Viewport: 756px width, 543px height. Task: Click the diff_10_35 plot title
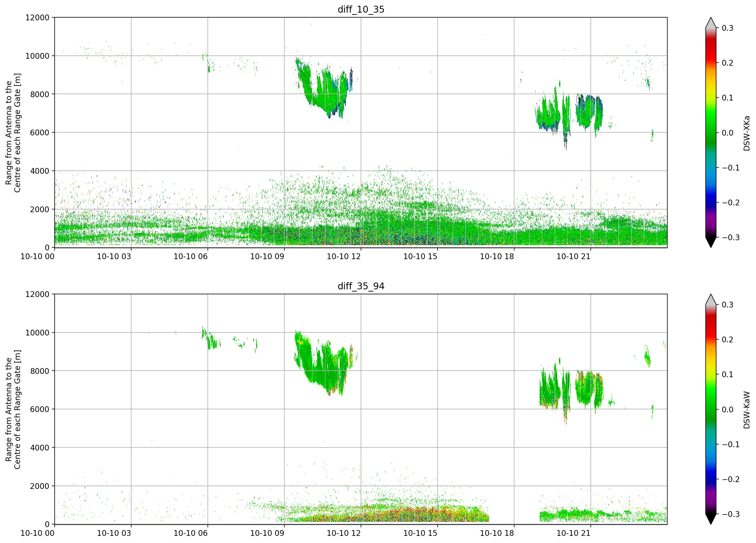361,9
